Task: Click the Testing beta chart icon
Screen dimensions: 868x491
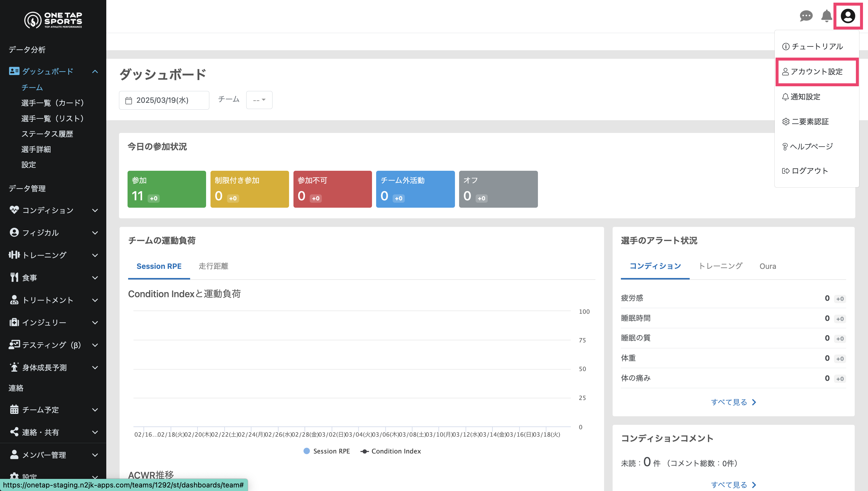Action: (x=14, y=345)
